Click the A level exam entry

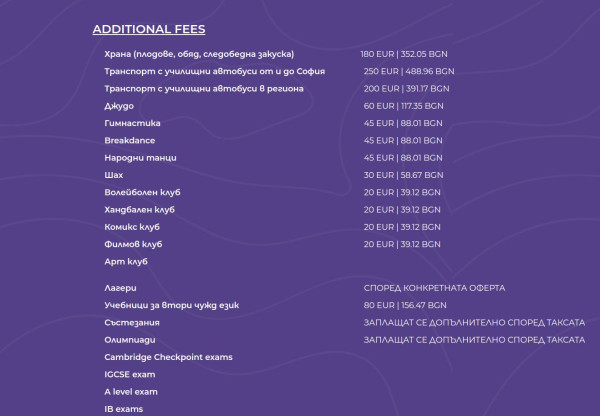click(x=131, y=392)
